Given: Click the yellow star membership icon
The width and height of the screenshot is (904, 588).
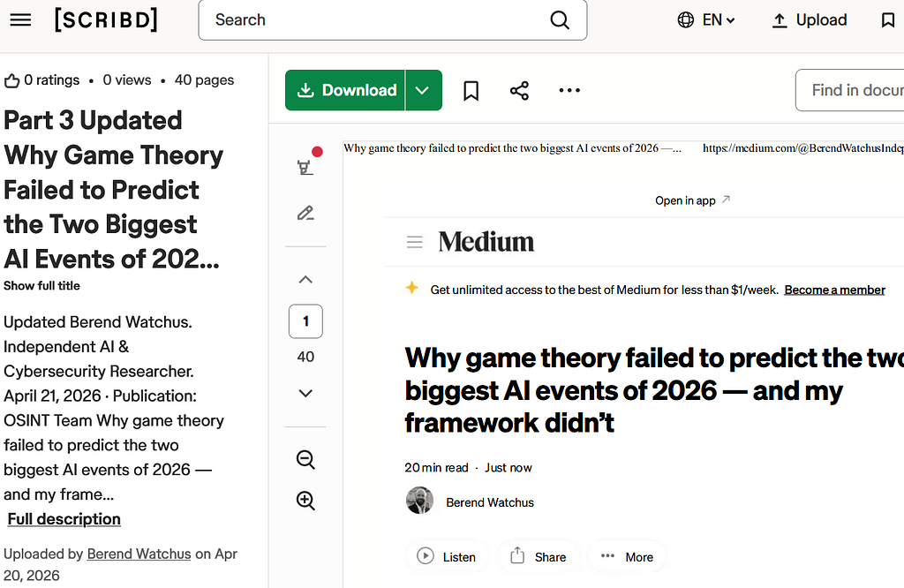Looking at the screenshot, I should click(x=411, y=287).
